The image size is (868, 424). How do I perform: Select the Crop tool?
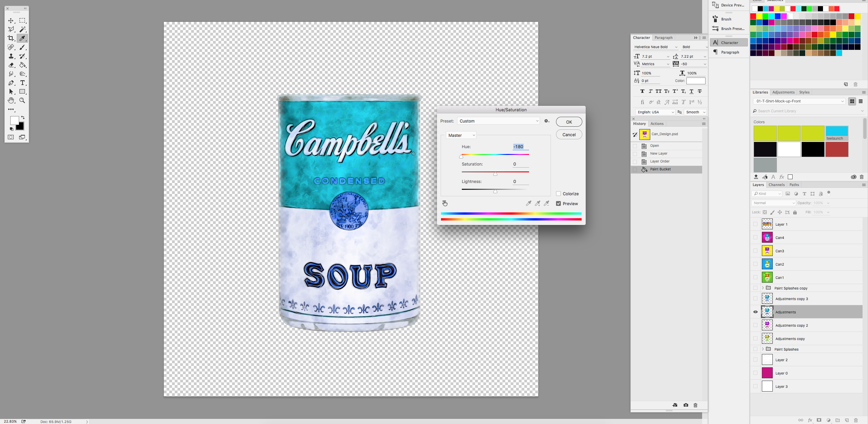click(11, 38)
